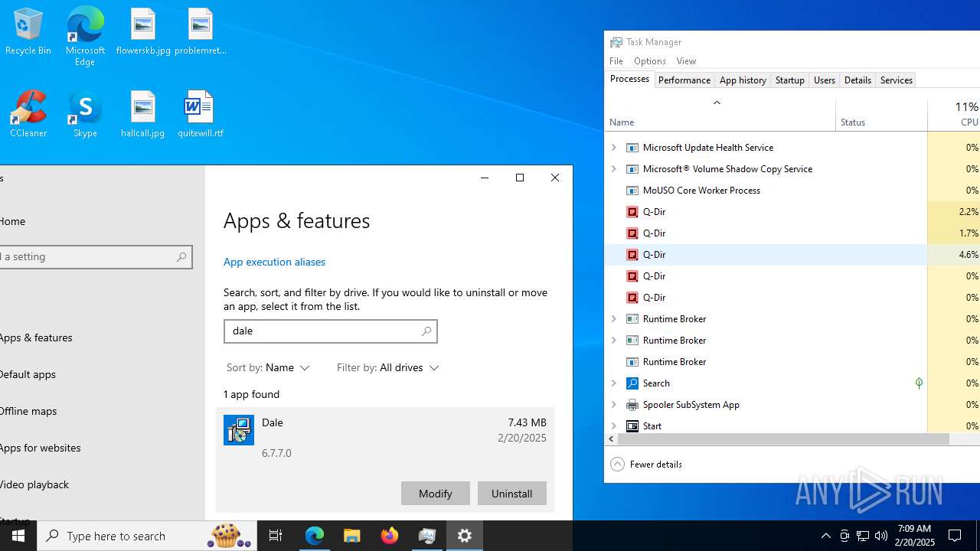Select quitewill.rtf document on desktop
980x551 pixels.
tap(201, 115)
